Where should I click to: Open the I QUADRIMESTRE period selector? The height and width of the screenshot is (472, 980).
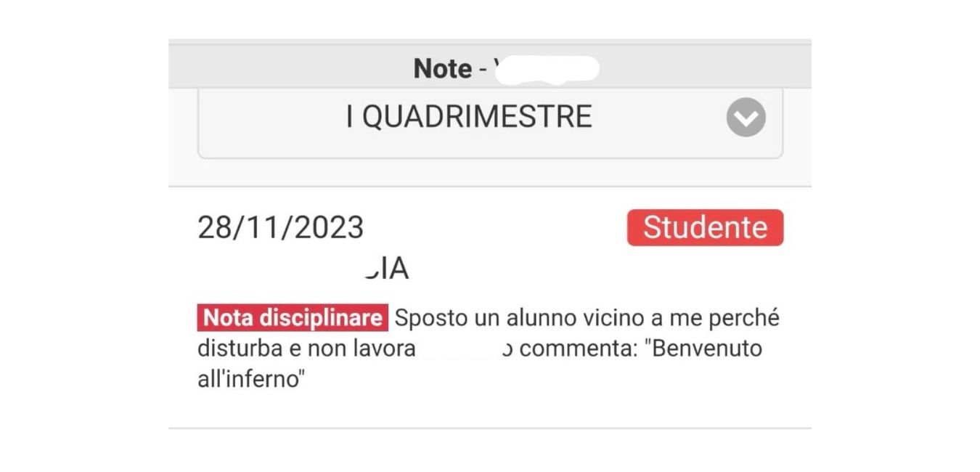(x=490, y=122)
